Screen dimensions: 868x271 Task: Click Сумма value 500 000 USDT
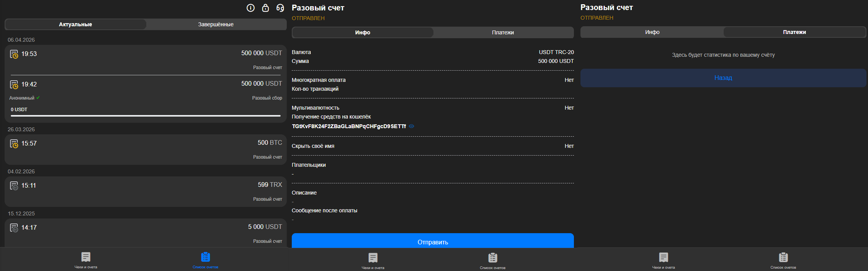pyautogui.click(x=556, y=61)
